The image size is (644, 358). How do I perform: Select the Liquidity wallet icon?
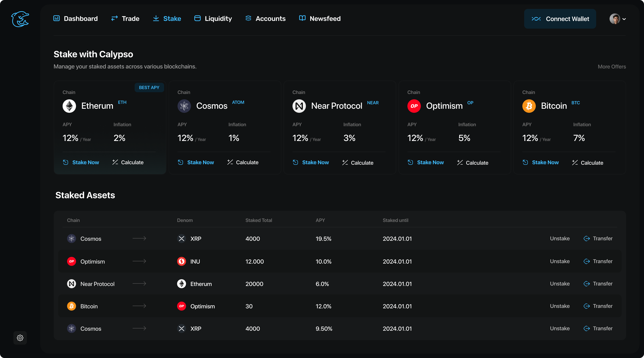click(x=197, y=18)
